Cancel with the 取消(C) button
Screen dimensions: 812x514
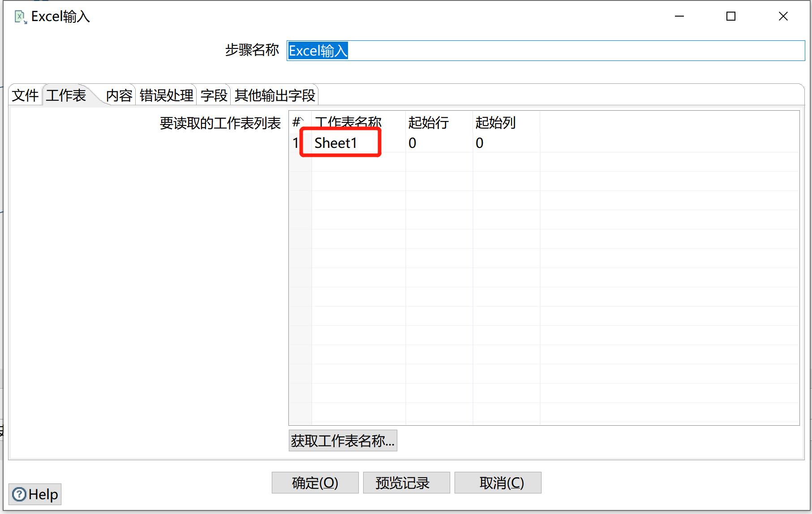pyautogui.click(x=498, y=483)
